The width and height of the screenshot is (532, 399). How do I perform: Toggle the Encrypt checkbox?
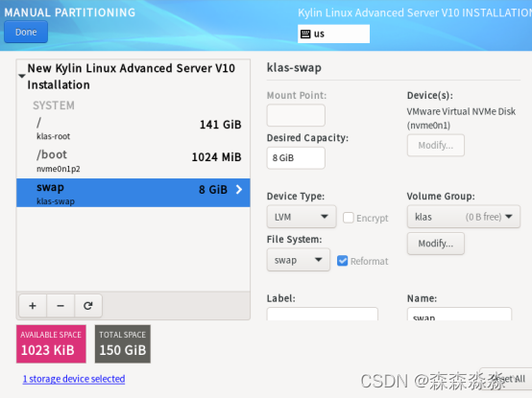(x=349, y=218)
